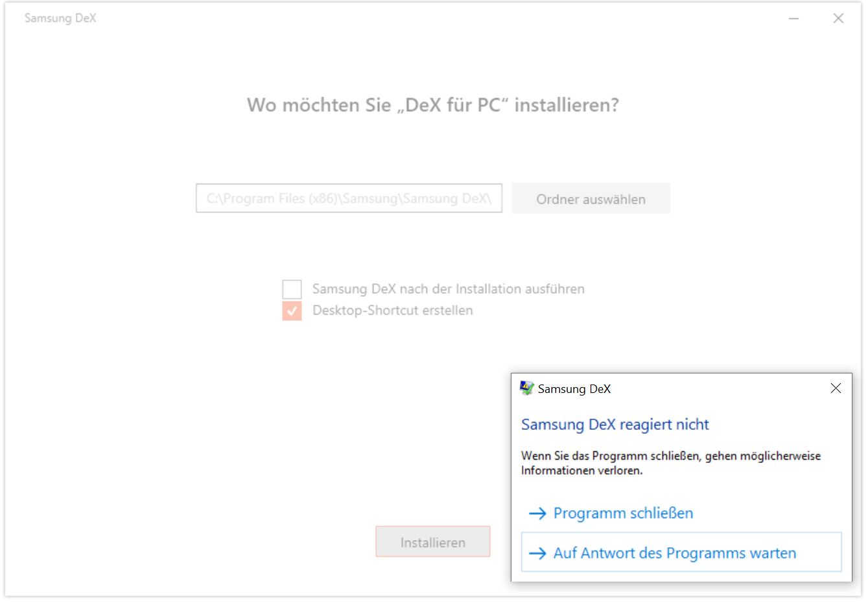Click the 'Samsung DeX reagiert nicht' heading
The width and height of the screenshot is (868, 603).
coord(615,425)
